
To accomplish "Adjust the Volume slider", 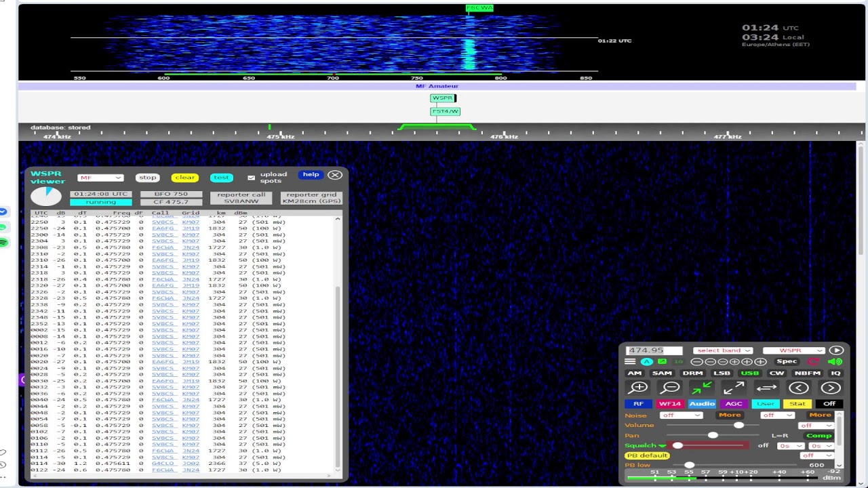I will (713, 425).
